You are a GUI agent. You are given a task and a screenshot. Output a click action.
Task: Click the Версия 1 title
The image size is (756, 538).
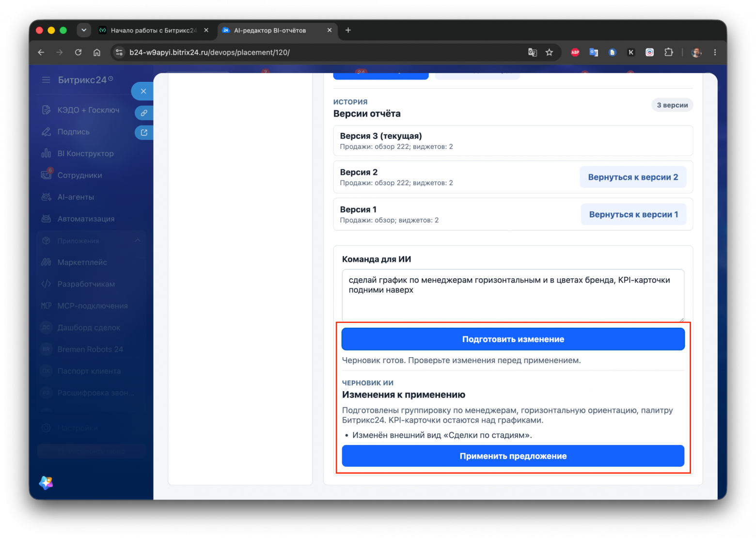pyautogui.click(x=358, y=209)
